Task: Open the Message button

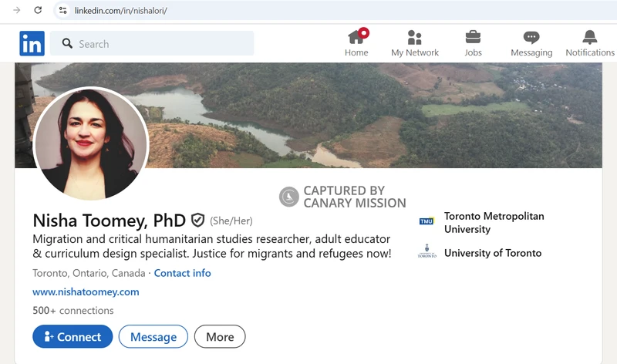Action: pos(153,337)
